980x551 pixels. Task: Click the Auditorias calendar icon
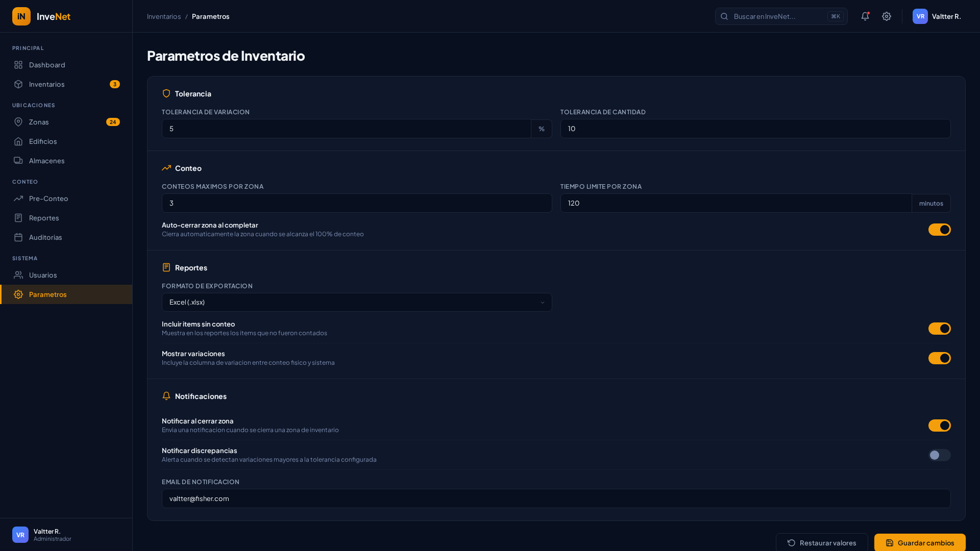pyautogui.click(x=18, y=237)
